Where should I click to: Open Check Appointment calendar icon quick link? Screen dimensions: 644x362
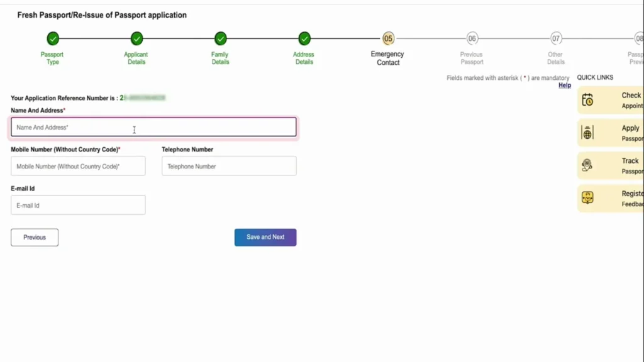587,100
